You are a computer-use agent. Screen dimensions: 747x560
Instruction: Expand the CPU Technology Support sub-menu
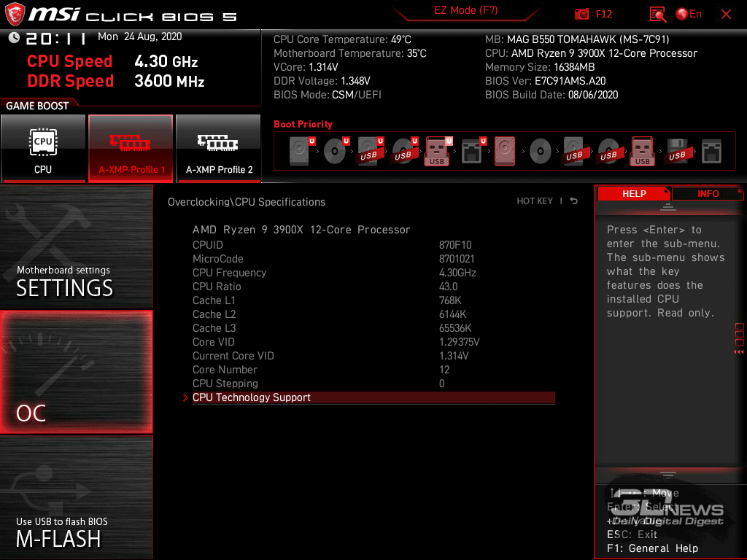tap(373, 397)
